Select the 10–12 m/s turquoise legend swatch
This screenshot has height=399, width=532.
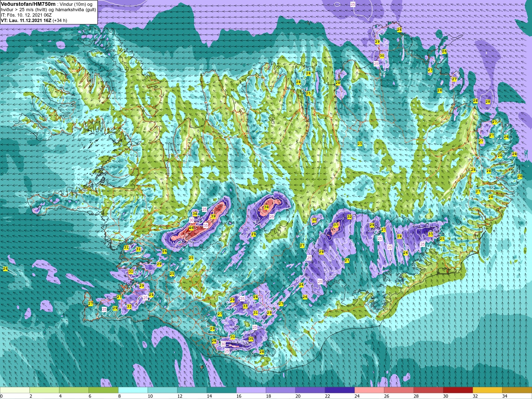163,390
